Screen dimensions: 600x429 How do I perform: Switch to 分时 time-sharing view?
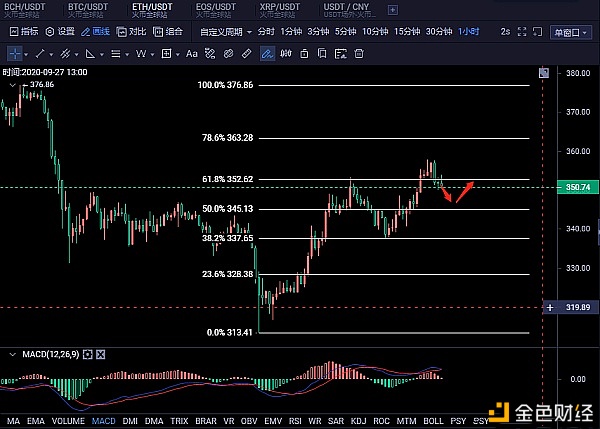point(266,31)
